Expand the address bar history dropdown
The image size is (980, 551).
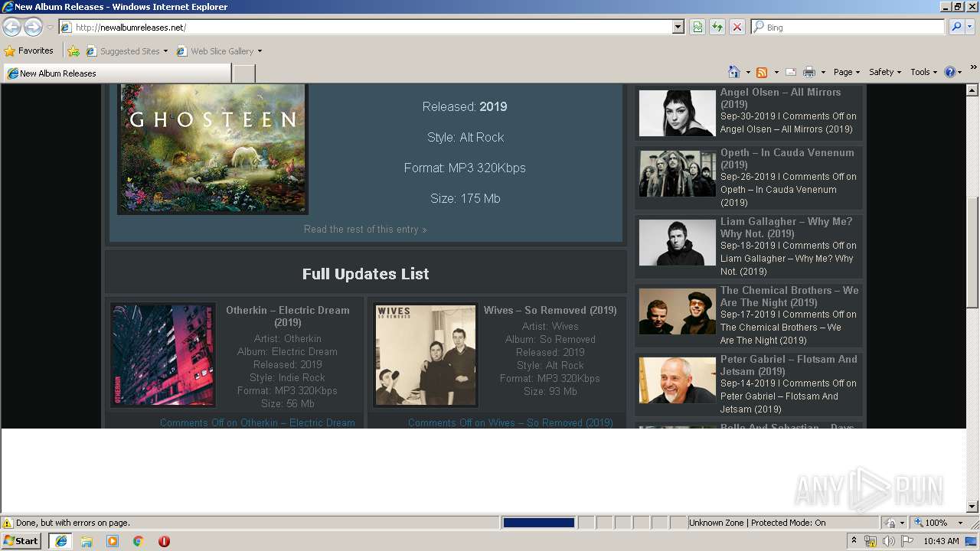tap(678, 27)
